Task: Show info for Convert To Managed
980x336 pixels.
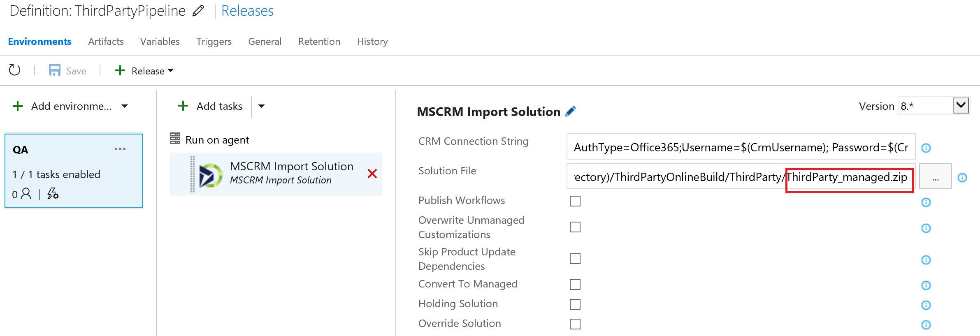Action: pyautogui.click(x=926, y=285)
